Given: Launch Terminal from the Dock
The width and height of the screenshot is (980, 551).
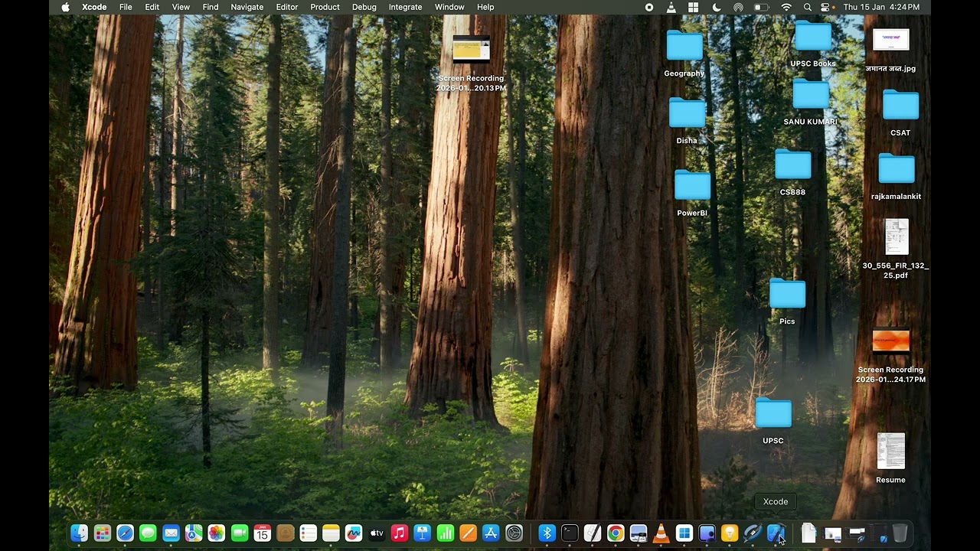Looking at the screenshot, I should click(x=570, y=533).
